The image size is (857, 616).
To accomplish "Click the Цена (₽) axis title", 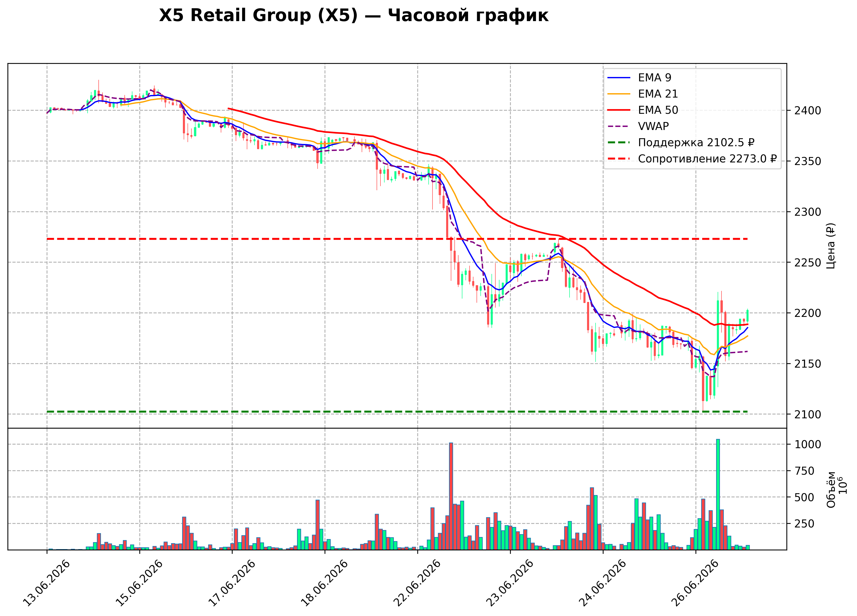I will click(831, 246).
